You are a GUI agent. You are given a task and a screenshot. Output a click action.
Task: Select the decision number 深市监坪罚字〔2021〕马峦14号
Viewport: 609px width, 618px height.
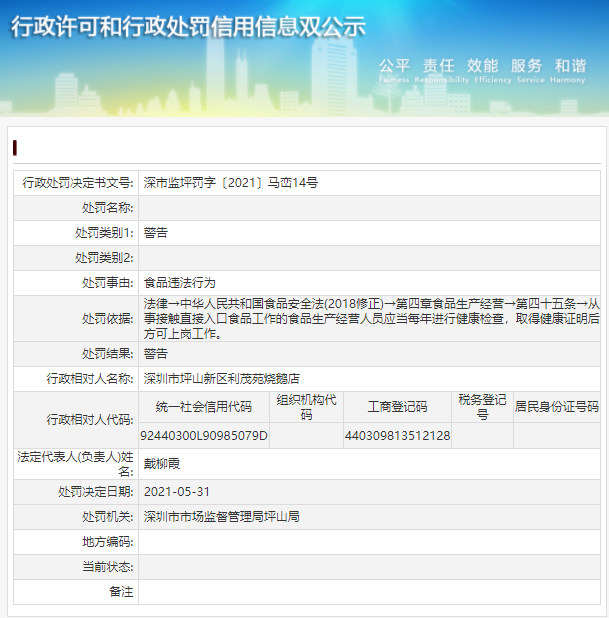(231, 183)
